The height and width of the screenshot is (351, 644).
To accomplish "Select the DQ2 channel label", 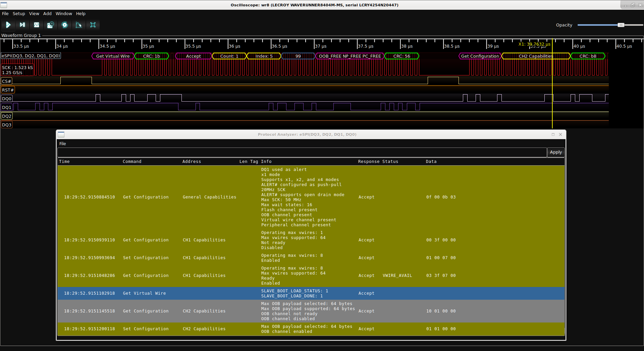I will click(x=7, y=116).
